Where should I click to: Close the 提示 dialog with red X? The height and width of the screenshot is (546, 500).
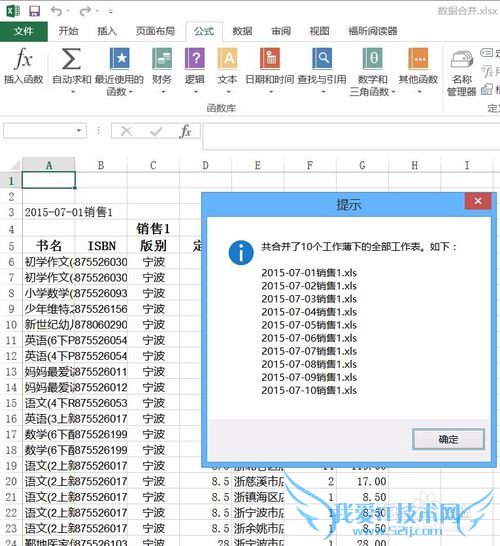[478, 201]
